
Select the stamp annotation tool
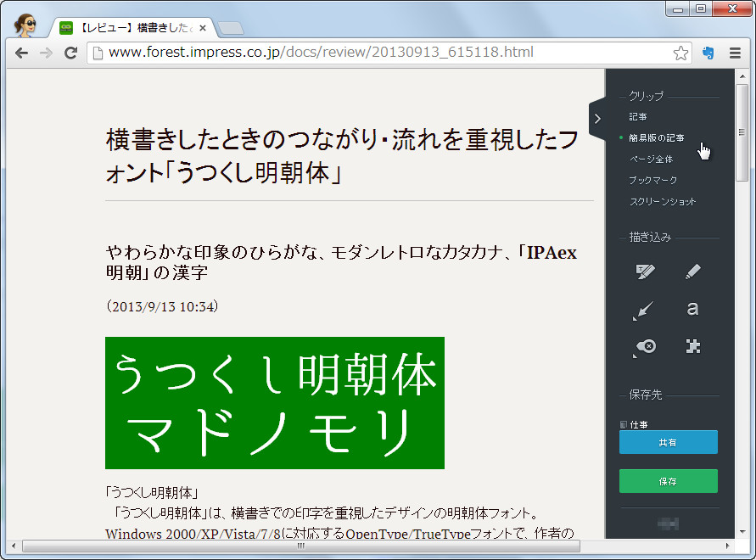point(647,346)
